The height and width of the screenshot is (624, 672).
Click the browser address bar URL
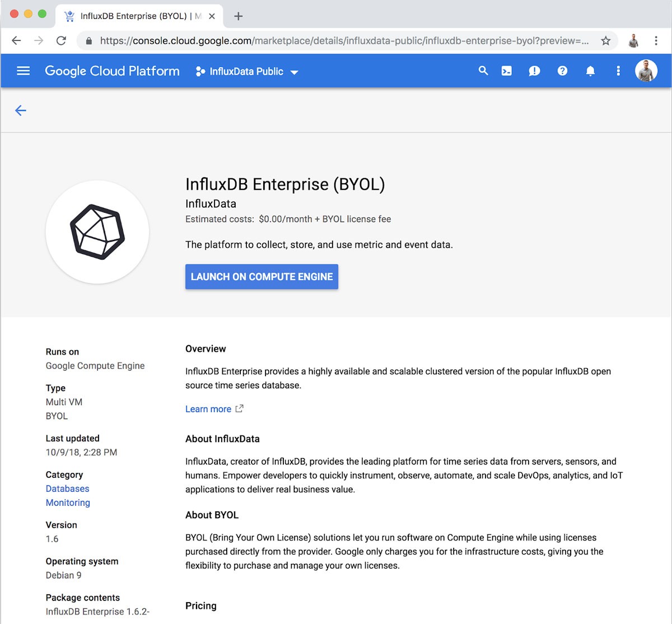tap(336, 41)
